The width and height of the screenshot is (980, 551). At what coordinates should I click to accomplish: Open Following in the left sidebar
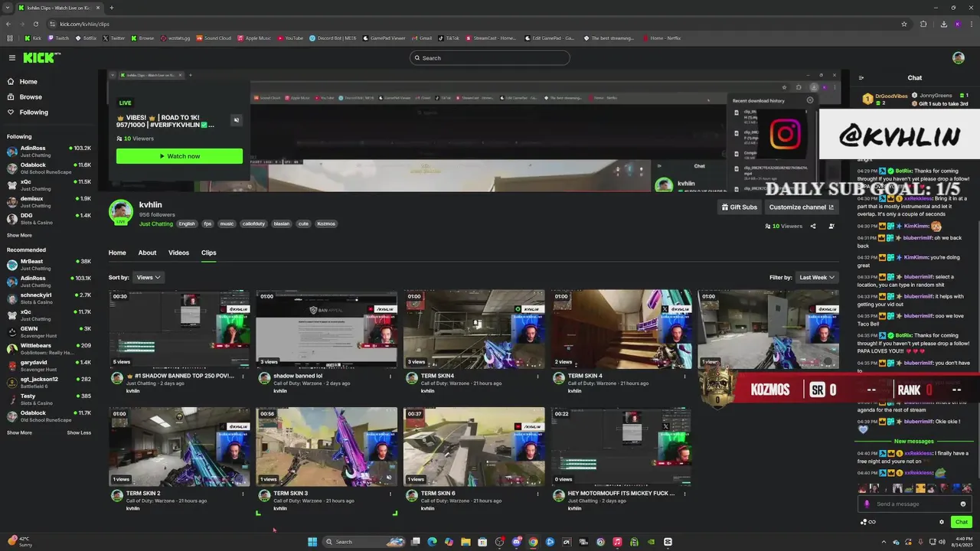pos(34,112)
